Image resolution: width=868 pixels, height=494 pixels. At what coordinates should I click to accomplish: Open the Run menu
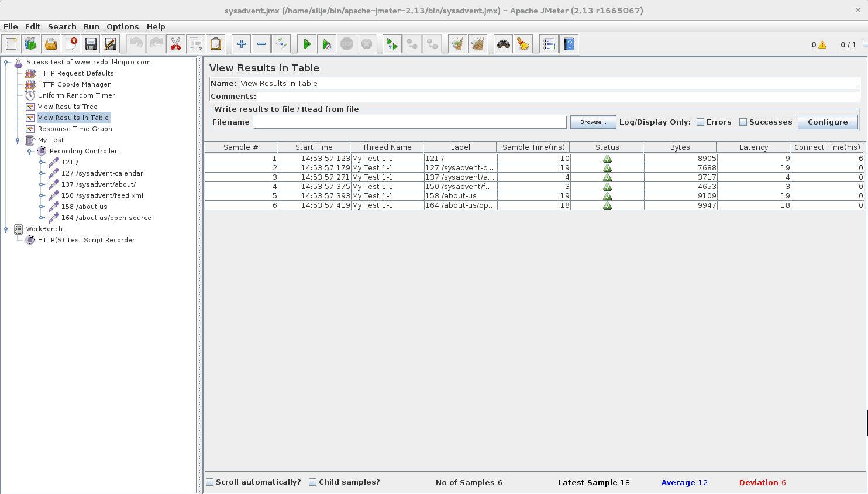(x=91, y=27)
